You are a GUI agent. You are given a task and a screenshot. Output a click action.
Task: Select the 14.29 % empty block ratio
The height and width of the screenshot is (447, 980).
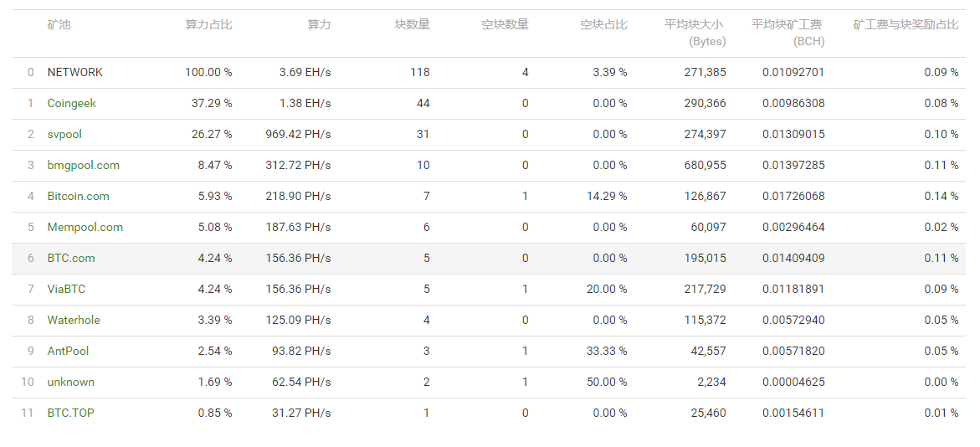tap(607, 197)
